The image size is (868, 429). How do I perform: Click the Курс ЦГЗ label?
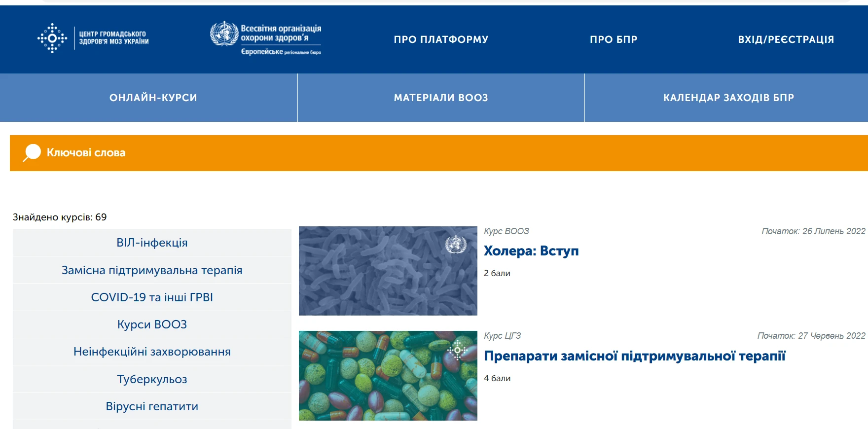coord(503,336)
